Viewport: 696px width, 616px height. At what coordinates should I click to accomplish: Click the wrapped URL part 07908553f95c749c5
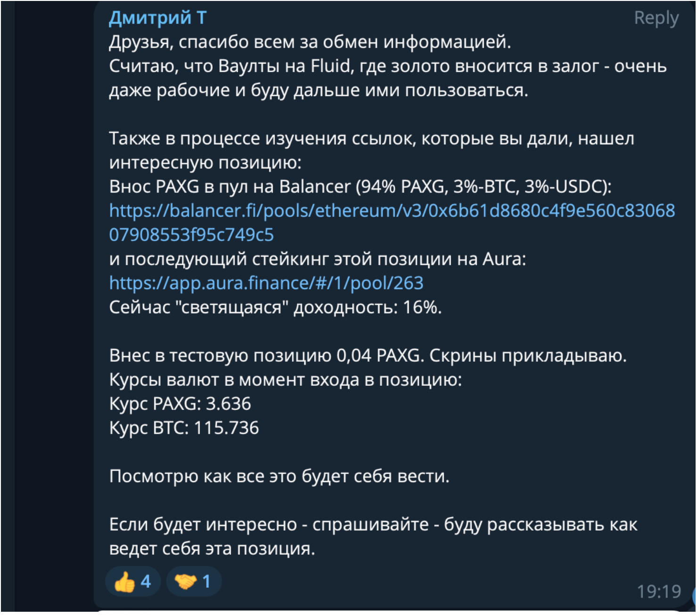pyautogui.click(x=191, y=234)
